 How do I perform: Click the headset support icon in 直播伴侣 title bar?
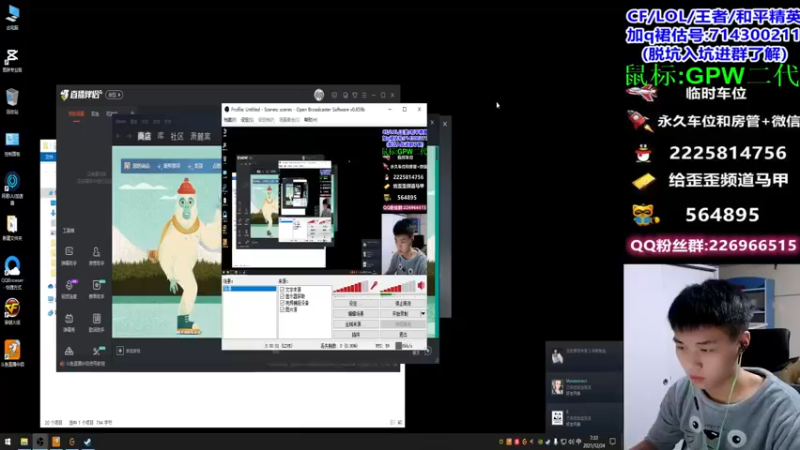pyautogui.click(x=345, y=95)
